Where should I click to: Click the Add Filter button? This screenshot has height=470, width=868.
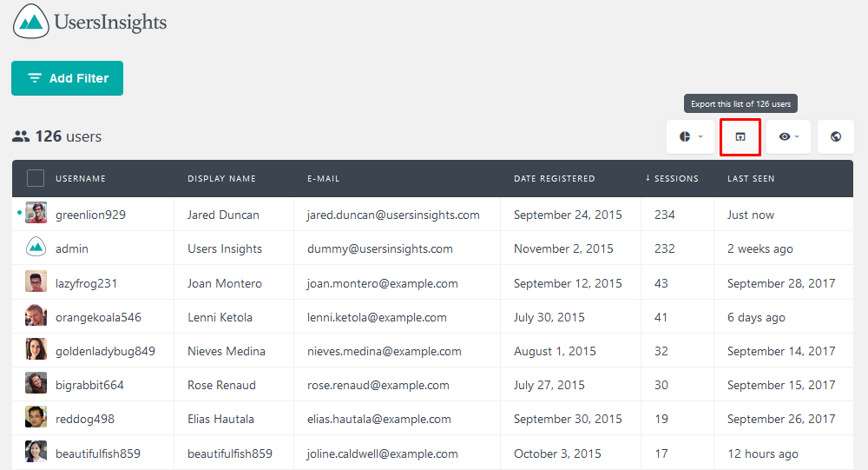[x=67, y=78]
